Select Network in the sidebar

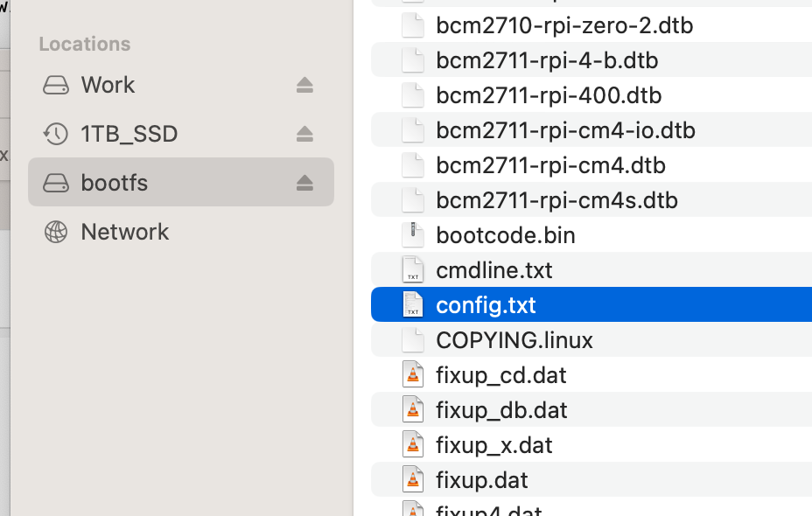pyautogui.click(x=125, y=232)
